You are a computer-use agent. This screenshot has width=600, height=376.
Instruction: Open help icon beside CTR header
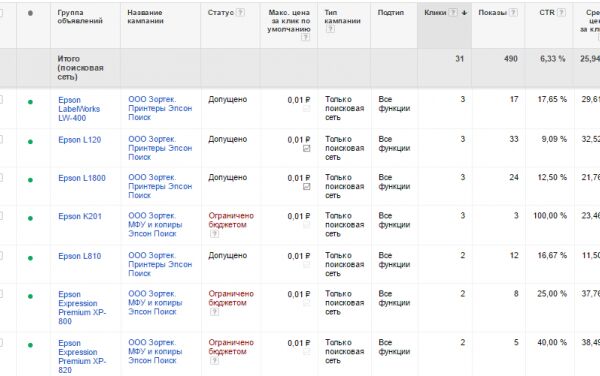(x=561, y=13)
